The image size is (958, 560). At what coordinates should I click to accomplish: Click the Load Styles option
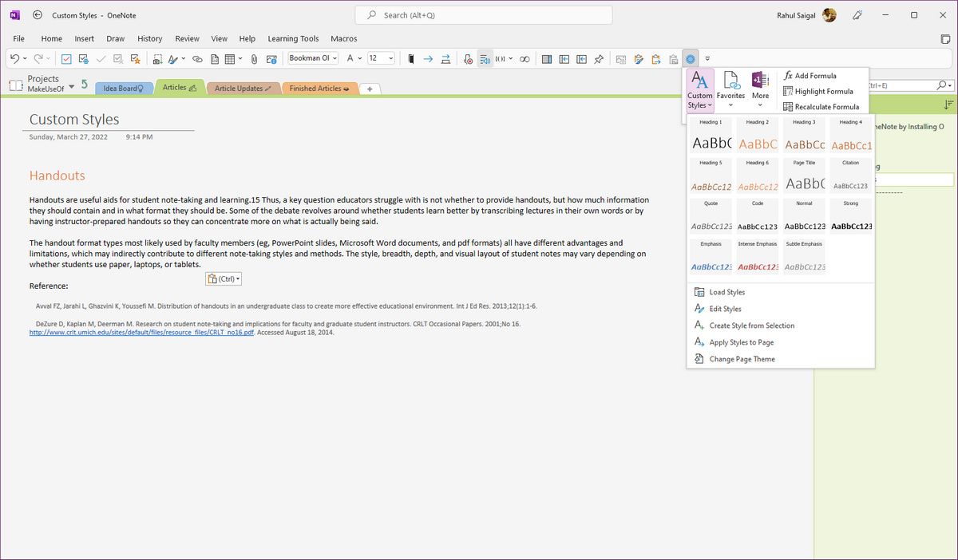[x=726, y=292]
